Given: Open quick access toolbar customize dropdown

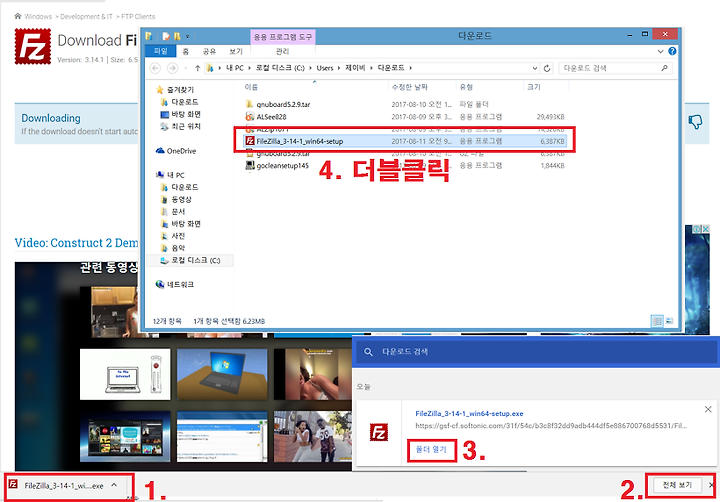Looking at the screenshot, I should click(x=187, y=36).
